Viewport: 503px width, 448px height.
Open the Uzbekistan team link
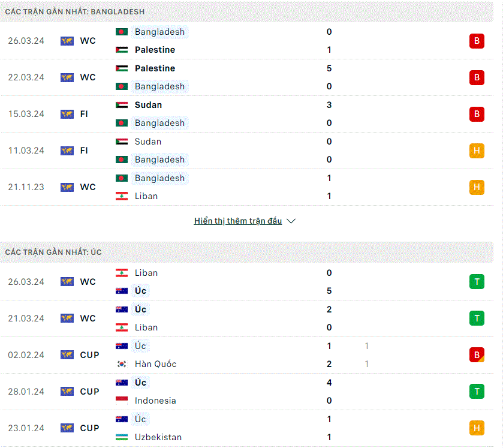158,437
